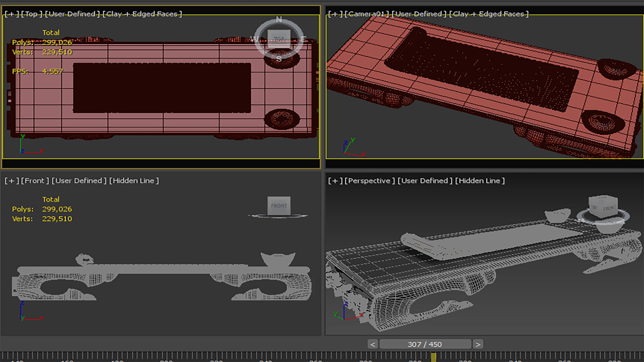Open the [+] menu of the Front viewport
Screen dimensions: 644x362
coord(11,181)
